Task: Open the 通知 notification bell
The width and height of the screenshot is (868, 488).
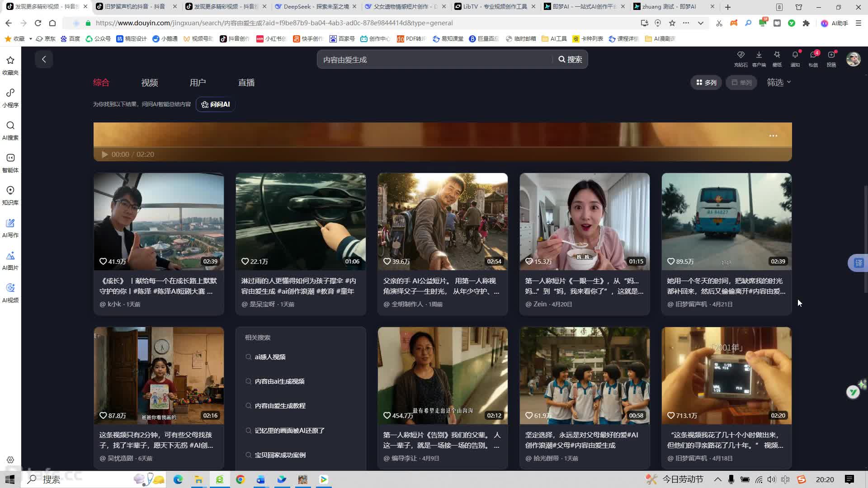Action: click(795, 59)
